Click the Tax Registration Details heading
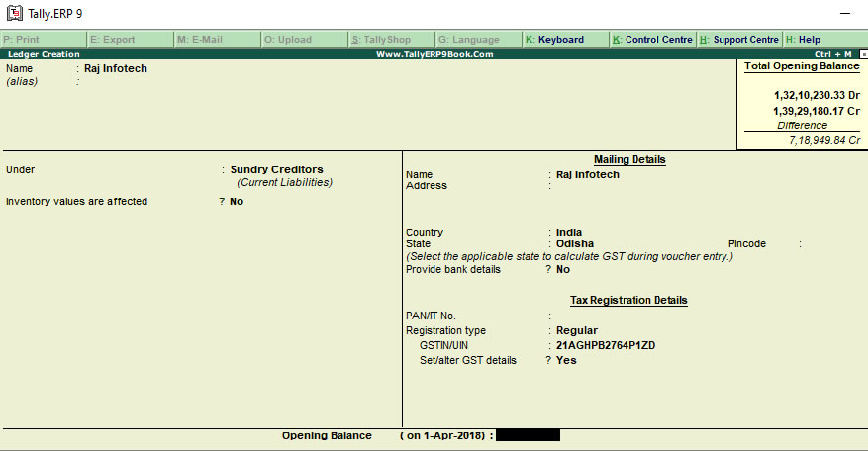868x451 pixels. coord(628,300)
